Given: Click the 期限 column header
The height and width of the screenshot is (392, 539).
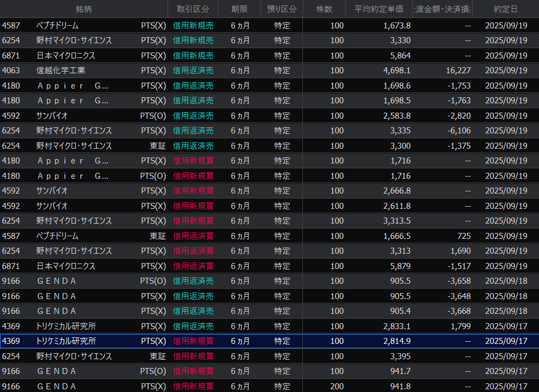Looking at the screenshot, I should (239, 9).
